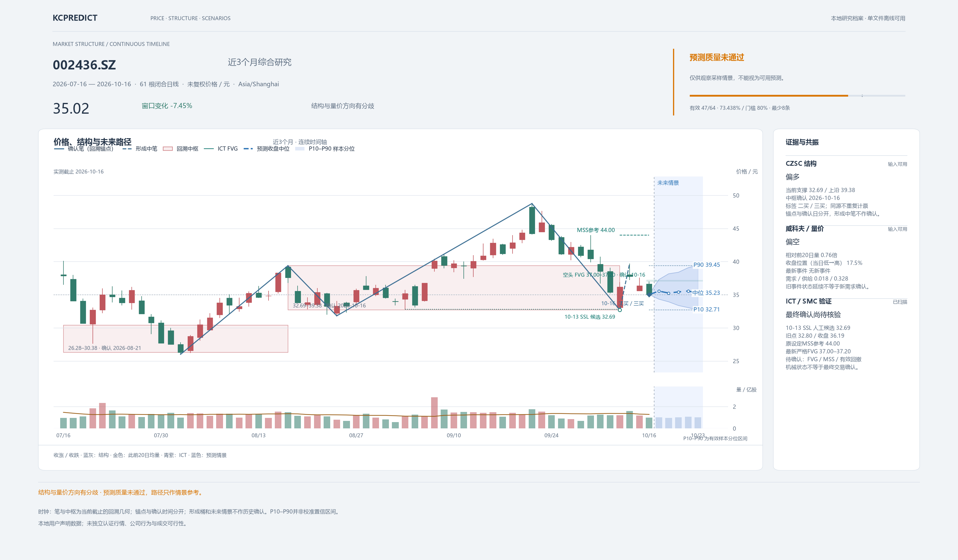
Task: Click the latest price 35.02
Action: coord(71,108)
